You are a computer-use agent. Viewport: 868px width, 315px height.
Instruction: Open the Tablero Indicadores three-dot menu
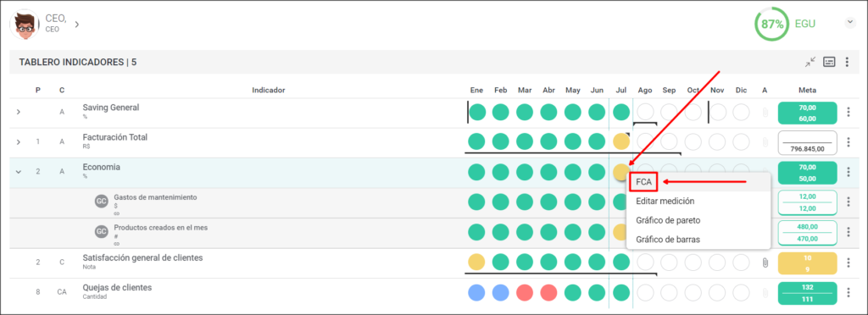[x=847, y=62]
